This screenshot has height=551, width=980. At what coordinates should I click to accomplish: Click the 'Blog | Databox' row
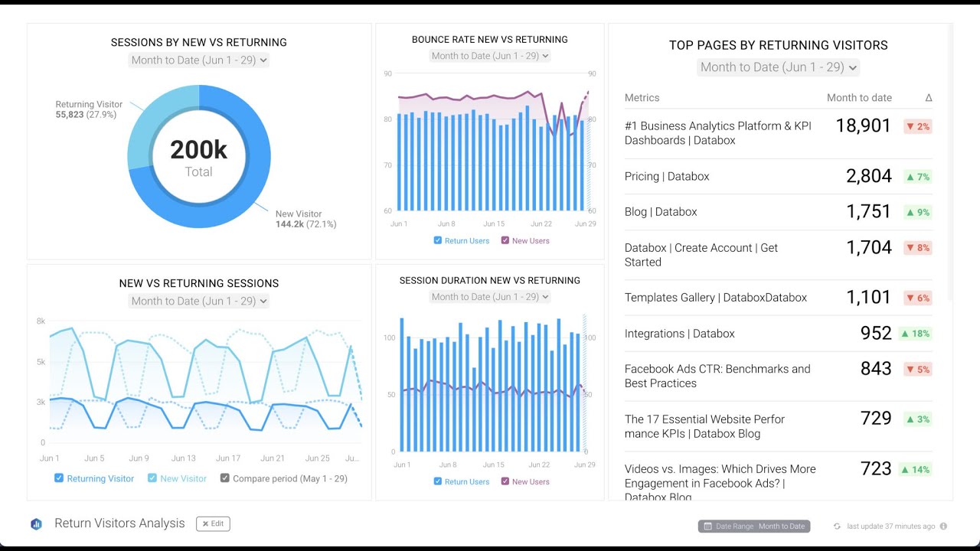point(779,212)
